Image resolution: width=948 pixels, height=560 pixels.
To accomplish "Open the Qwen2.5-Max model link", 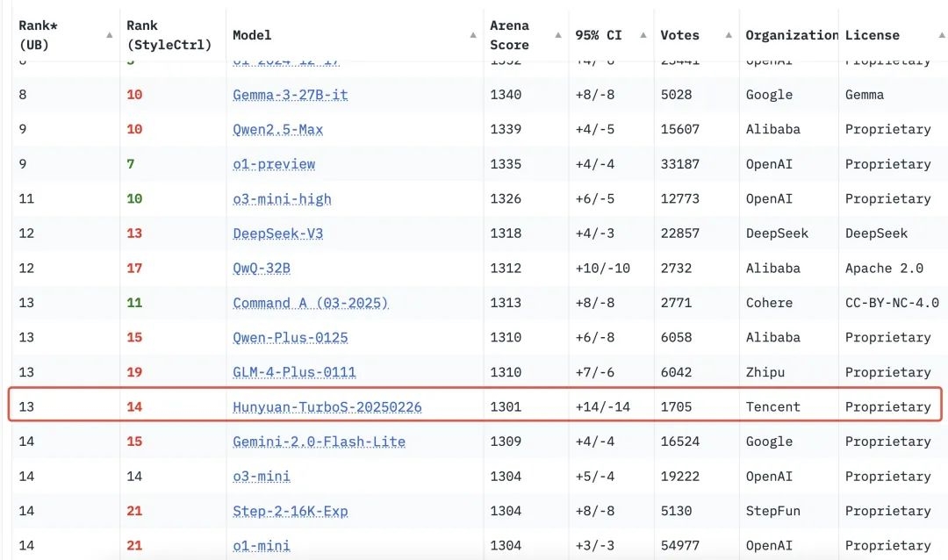I will [278, 130].
